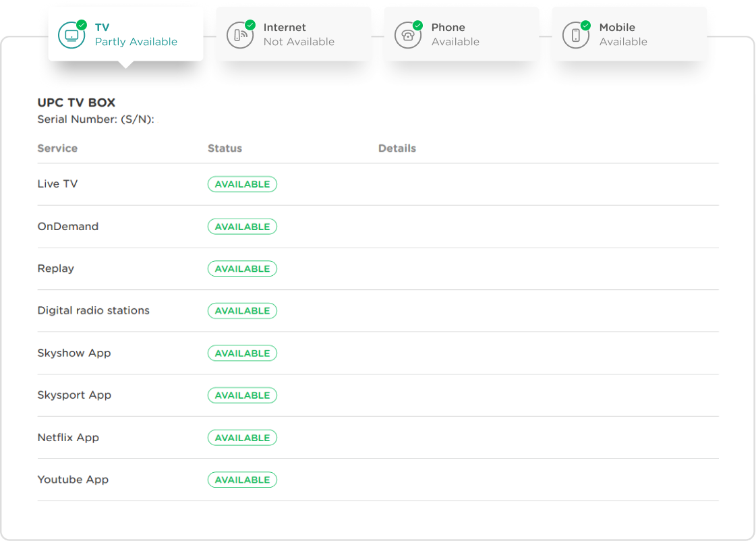Select the Netflix App service name
The image size is (756, 541).
pyautogui.click(x=68, y=438)
